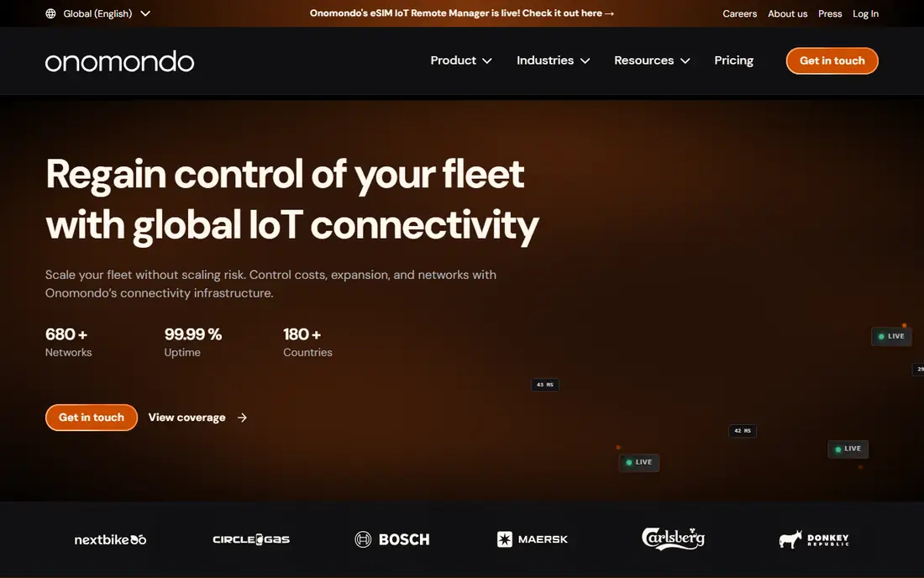The image size is (924, 578).
Task: Open the Global (English) language dropdown
Action: click(98, 13)
